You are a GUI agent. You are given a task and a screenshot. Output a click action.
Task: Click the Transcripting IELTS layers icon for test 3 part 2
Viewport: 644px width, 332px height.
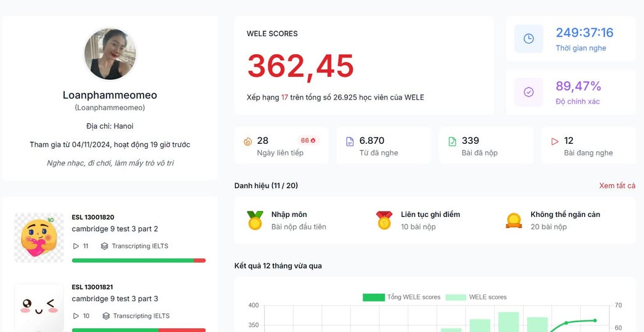click(105, 246)
